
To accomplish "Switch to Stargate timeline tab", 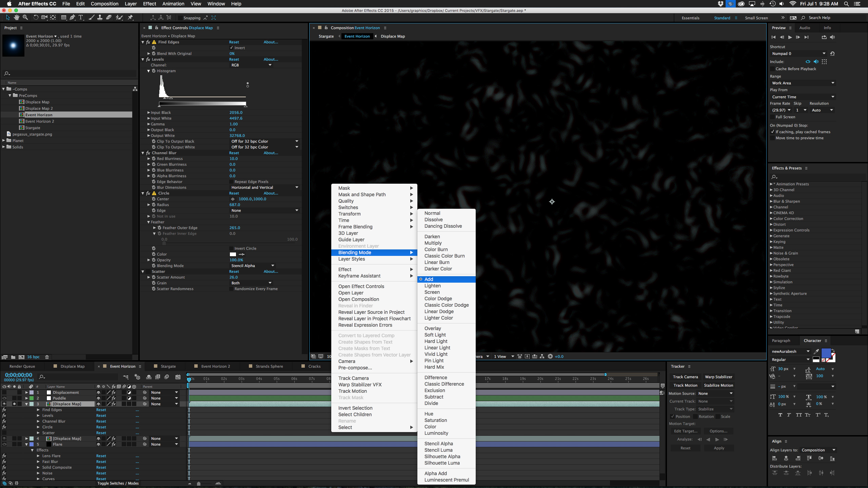I will click(168, 366).
